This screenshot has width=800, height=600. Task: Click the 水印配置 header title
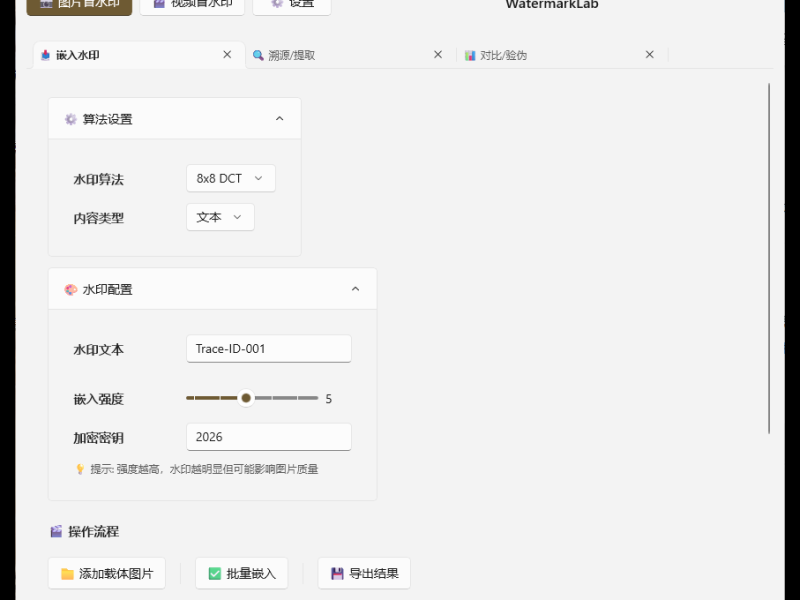pyautogui.click(x=108, y=289)
